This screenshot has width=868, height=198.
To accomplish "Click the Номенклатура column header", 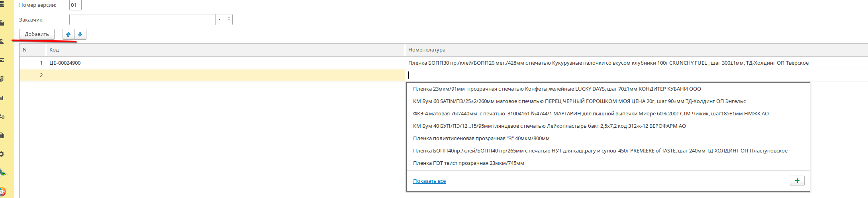I will 427,50.
